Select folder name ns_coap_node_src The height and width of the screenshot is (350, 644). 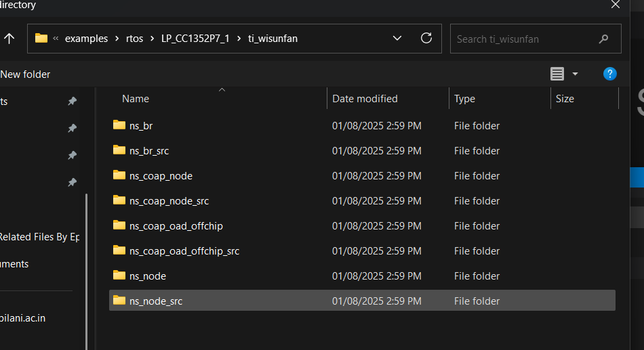(x=169, y=201)
